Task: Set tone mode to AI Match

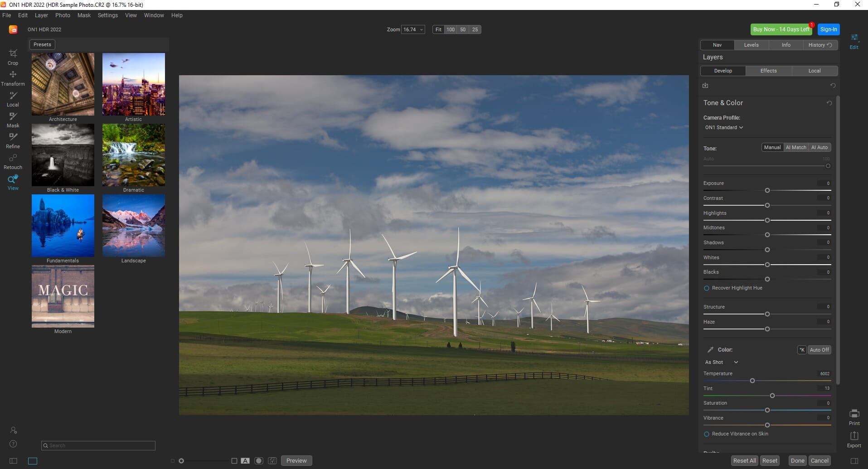Action: (x=796, y=147)
